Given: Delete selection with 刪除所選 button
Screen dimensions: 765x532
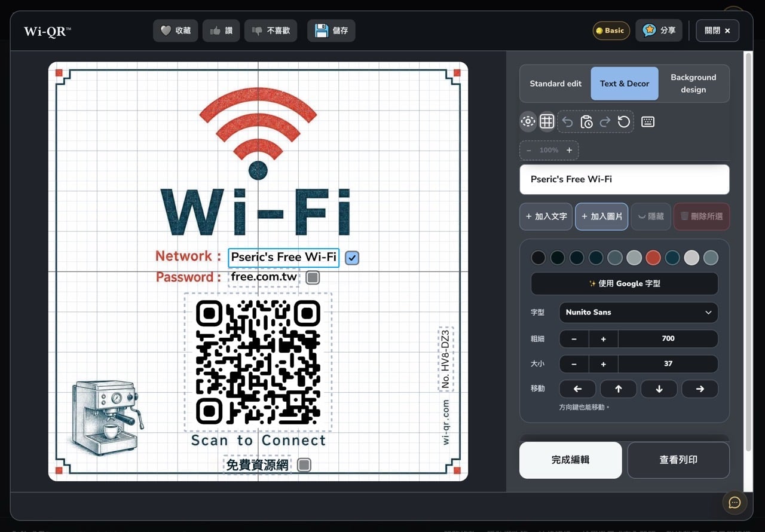Looking at the screenshot, I should [x=702, y=216].
